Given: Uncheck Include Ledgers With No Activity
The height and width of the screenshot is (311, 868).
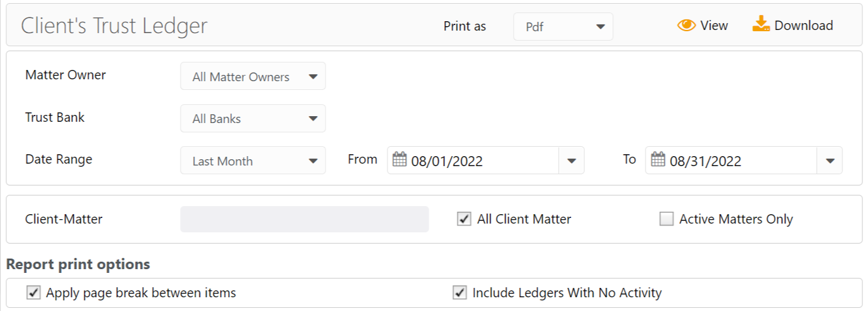Looking at the screenshot, I should point(459,292).
